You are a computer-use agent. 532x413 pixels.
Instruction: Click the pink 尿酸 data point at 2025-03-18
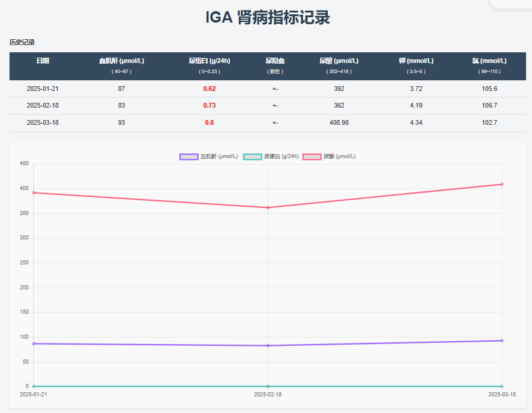(x=502, y=184)
